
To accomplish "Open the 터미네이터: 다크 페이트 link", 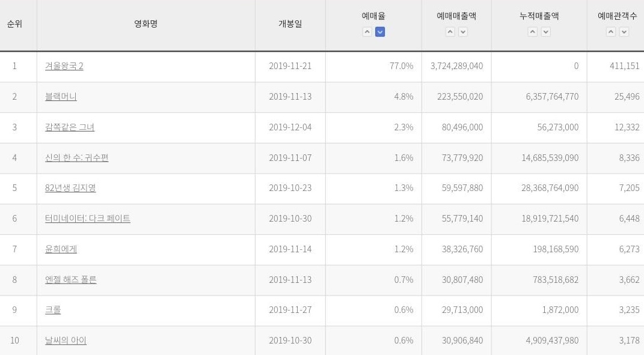I will [x=87, y=218].
